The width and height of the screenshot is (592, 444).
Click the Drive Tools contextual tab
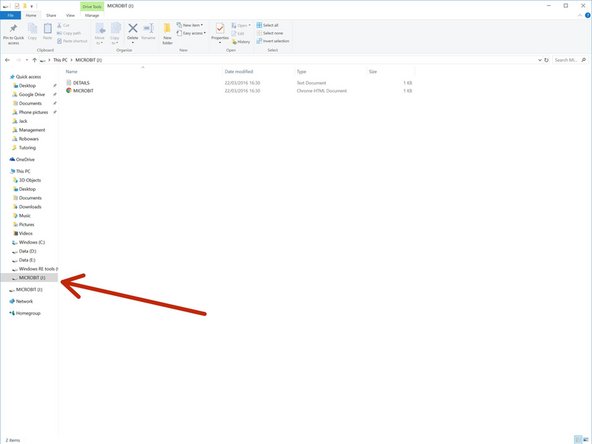coord(92,6)
